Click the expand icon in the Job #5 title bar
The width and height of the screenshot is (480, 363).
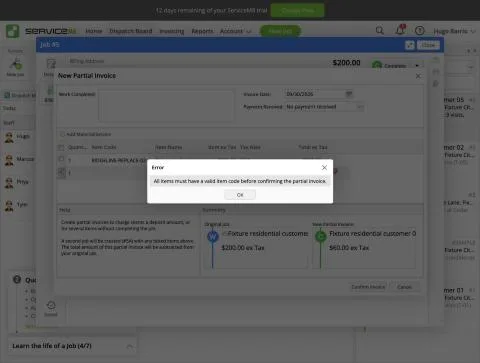pyautogui.click(x=410, y=45)
